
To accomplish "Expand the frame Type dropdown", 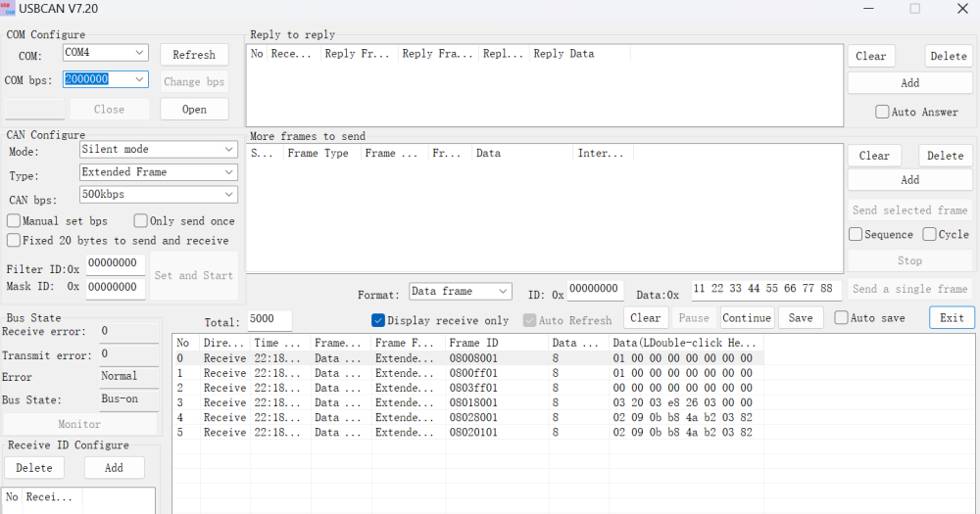I will tap(158, 171).
